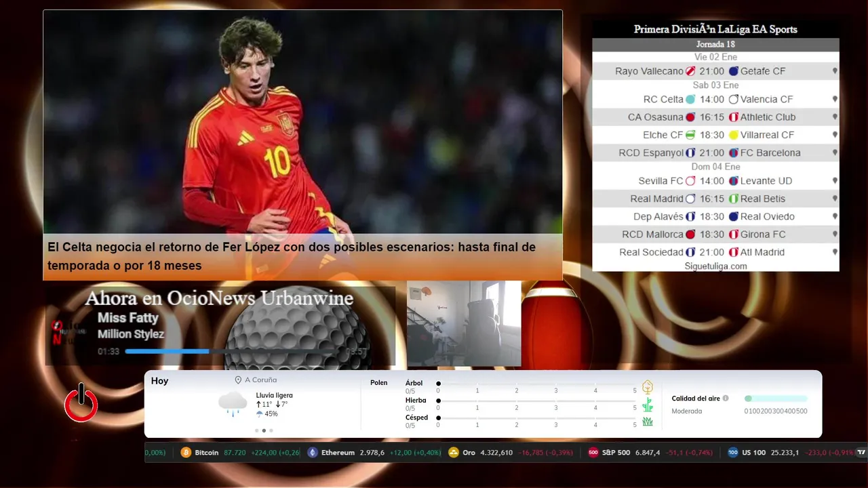The image size is (868, 488).
Task: Click the Athletic Club team name
Action: 768,117
